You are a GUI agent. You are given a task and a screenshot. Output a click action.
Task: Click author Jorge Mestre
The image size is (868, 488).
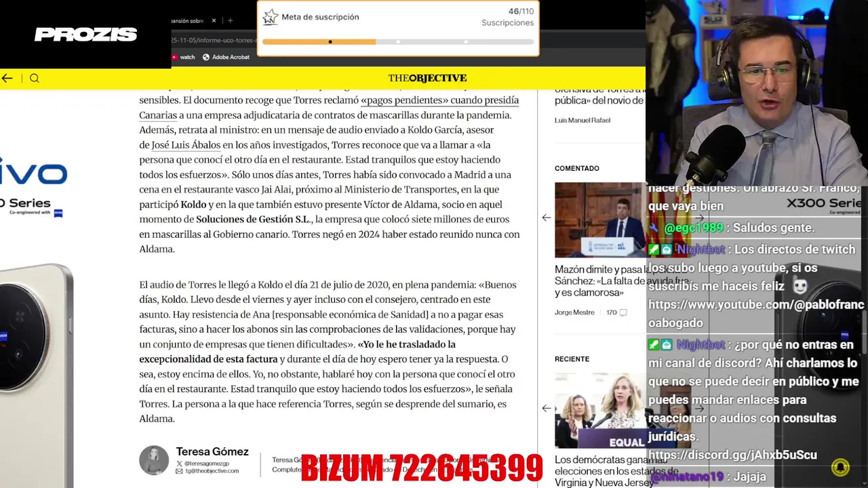click(574, 312)
